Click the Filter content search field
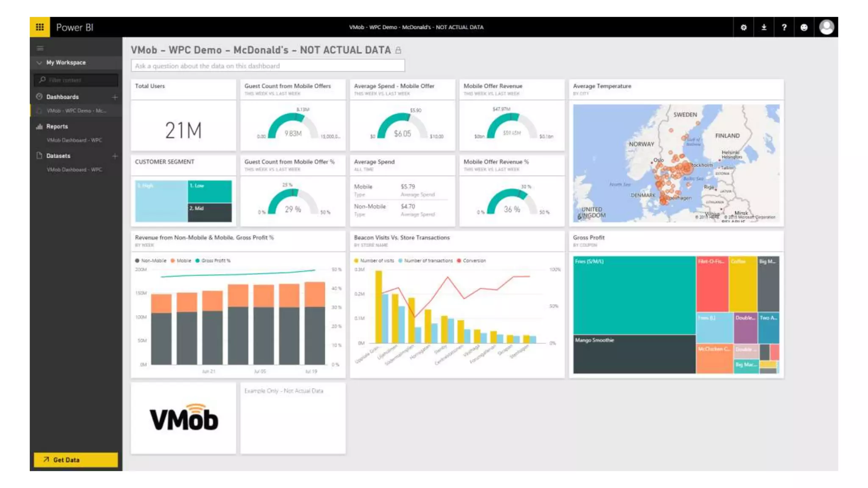The height and width of the screenshot is (488, 868). (x=76, y=80)
